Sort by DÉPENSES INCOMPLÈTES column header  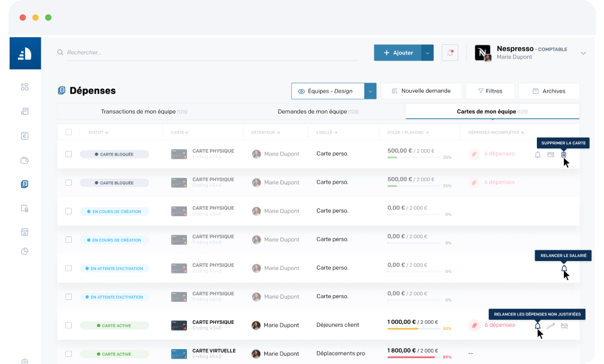(x=496, y=132)
